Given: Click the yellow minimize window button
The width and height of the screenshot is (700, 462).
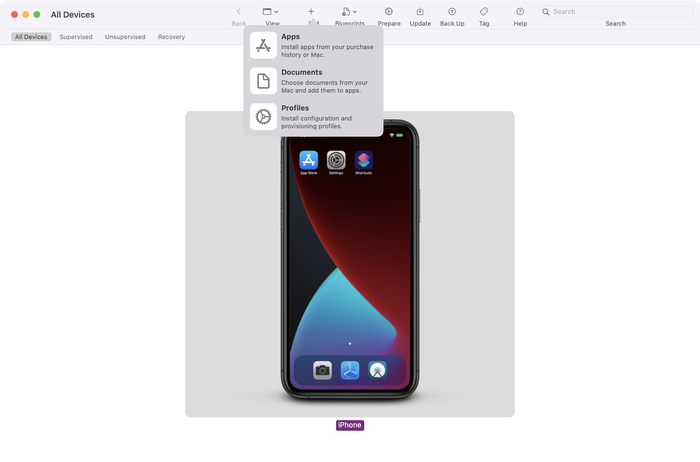Looking at the screenshot, I should point(25,15).
